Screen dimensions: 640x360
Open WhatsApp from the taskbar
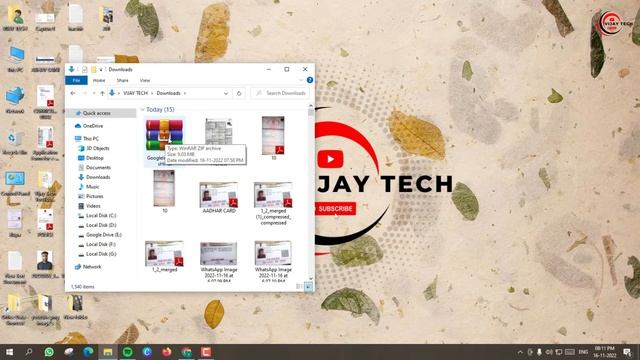[x=49, y=352]
